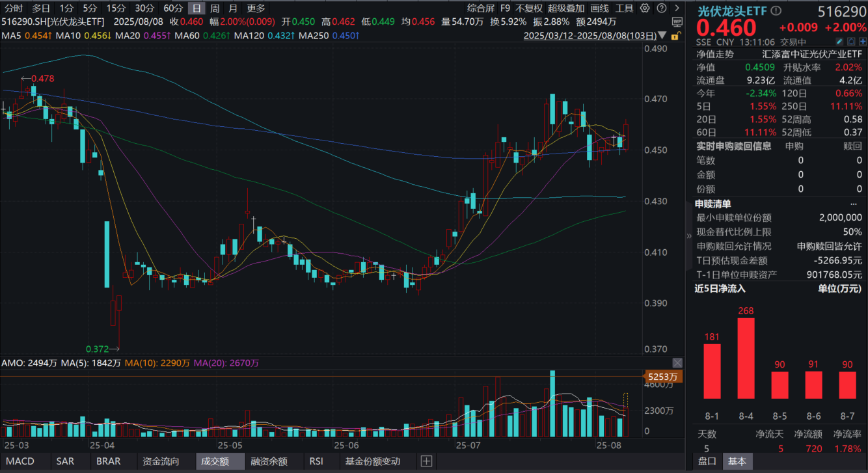Click the 8-4 inflow bar labeled 268
Viewport: 868px width, 473px height.
pyautogui.click(x=746, y=358)
